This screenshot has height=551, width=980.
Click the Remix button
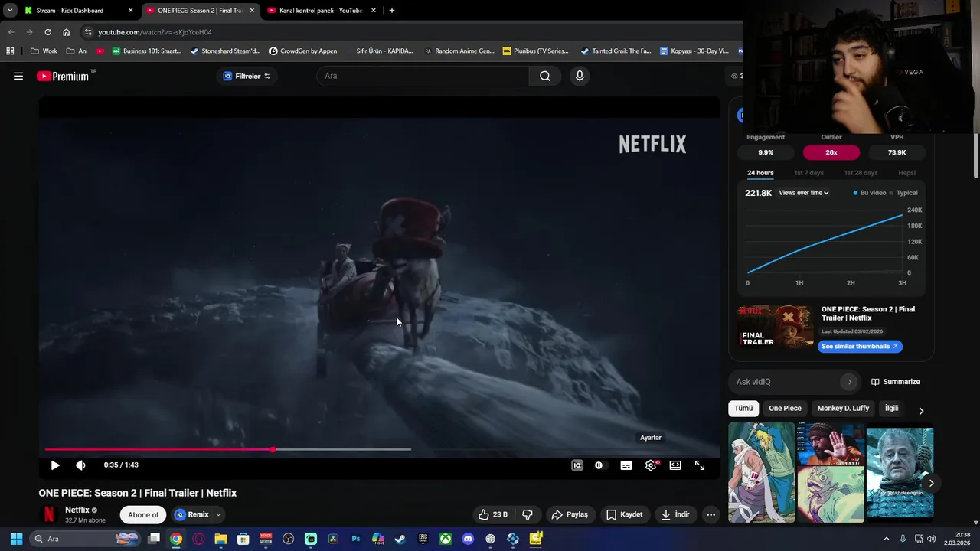(x=191, y=514)
